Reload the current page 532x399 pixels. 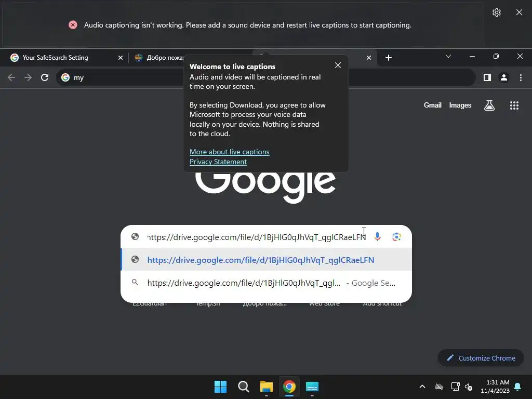[45, 77]
